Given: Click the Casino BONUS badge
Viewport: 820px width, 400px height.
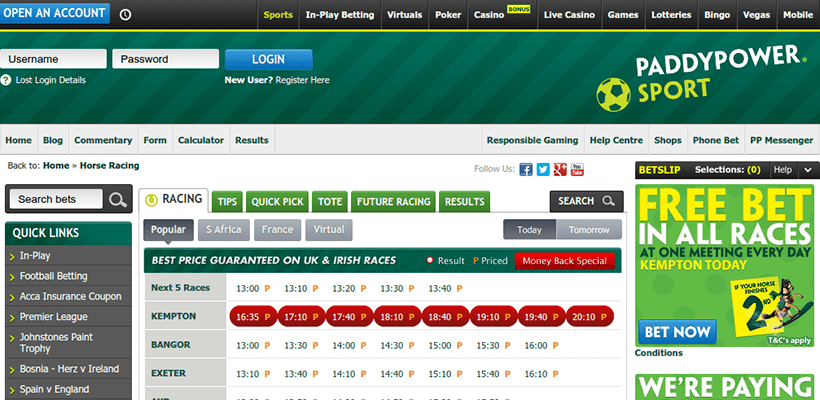Looking at the screenshot, I should pos(518,9).
